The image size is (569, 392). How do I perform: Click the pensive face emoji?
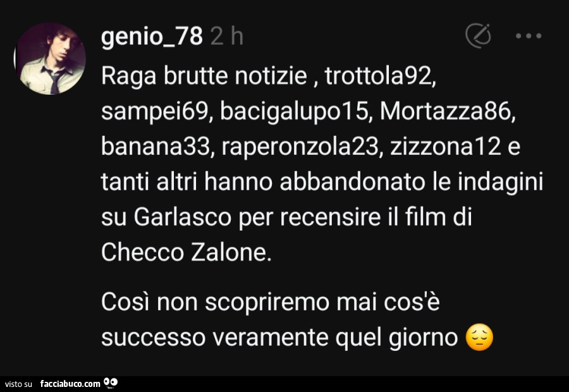point(479,338)
